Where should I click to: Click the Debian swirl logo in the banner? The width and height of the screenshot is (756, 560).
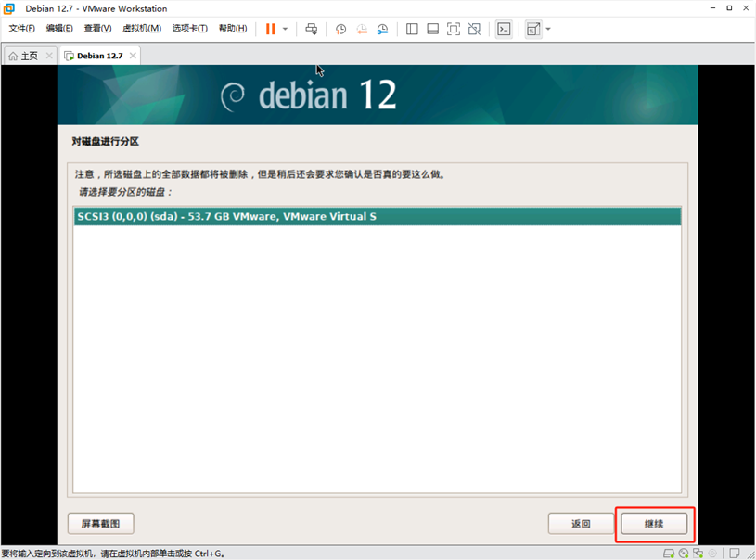click(x=233, y=96)
